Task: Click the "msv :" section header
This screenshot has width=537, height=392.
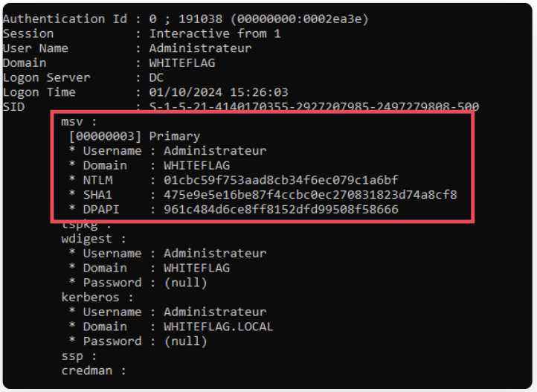Action: pyautogui.click(x=79, y=121)
